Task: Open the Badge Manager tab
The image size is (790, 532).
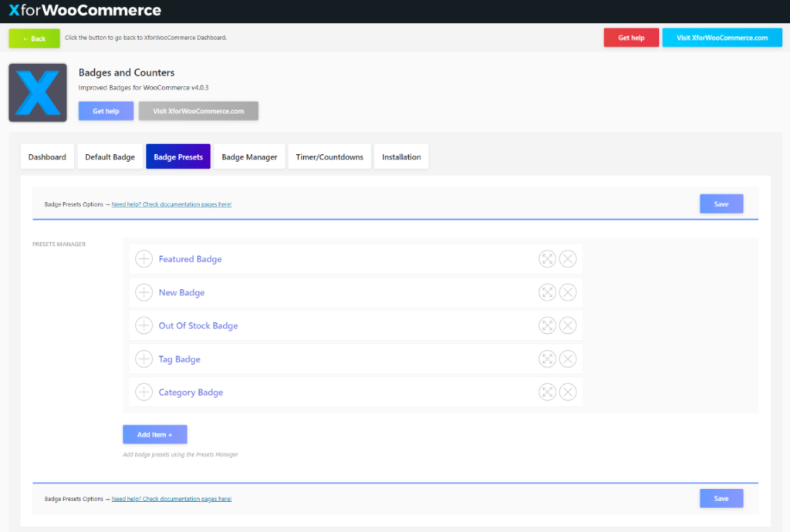Action: (249, 157)
